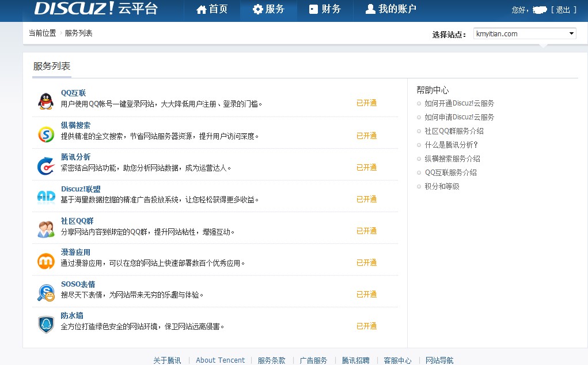
Task: Open help link 纵横搜索服务介绍
Action: tap(452, 159)
